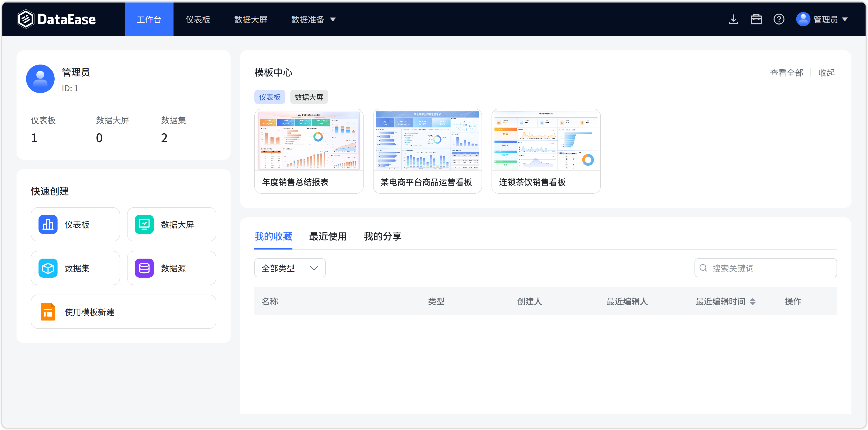Go to the 仪表板 top navigation item

[x=198, y=19]
